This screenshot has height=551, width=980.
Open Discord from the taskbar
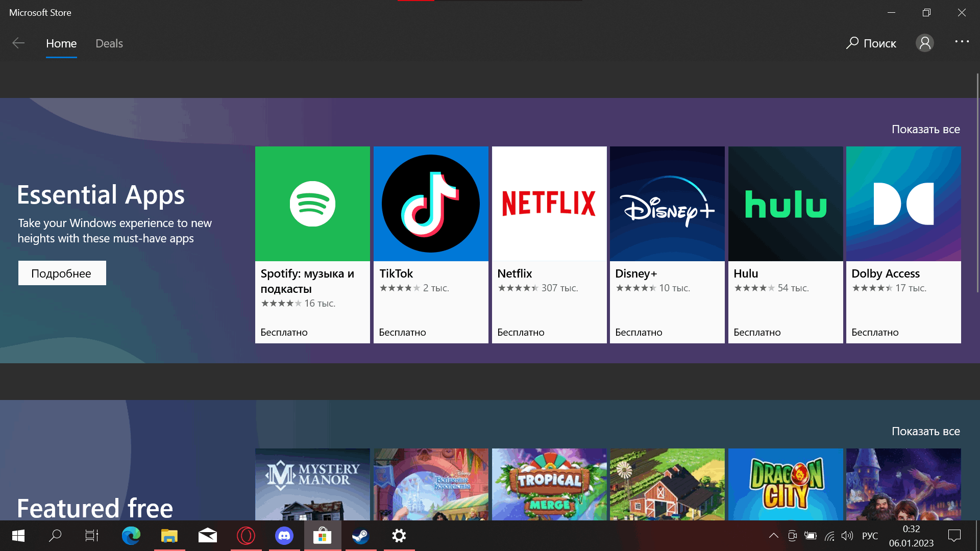tap(284, 536)
